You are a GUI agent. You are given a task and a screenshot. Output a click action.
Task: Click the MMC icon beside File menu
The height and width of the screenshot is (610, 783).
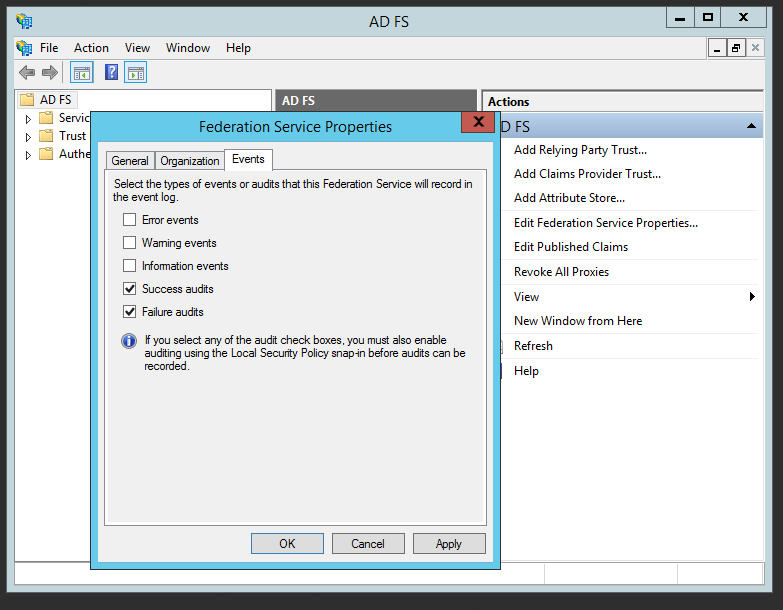pos(24,48)
